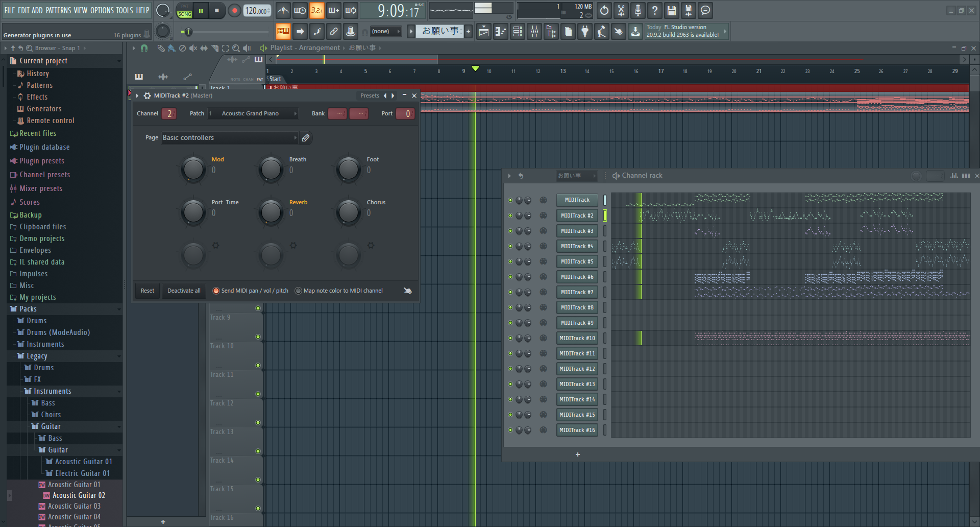
Task: Enable Map note color to MIDI channel
Action: click(298, 291)
